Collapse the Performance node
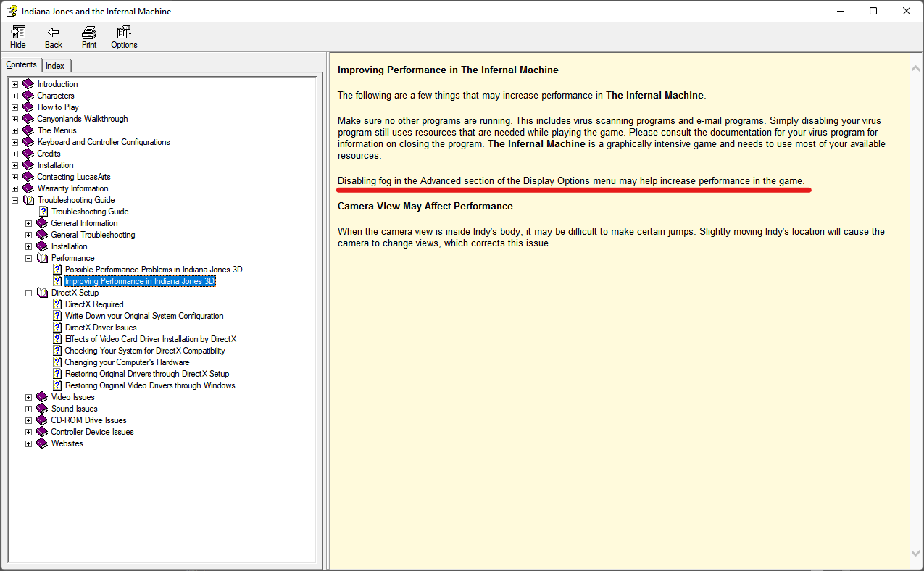Screen dimensions: 924x571 pyautogui.click(x=29, y=258)
